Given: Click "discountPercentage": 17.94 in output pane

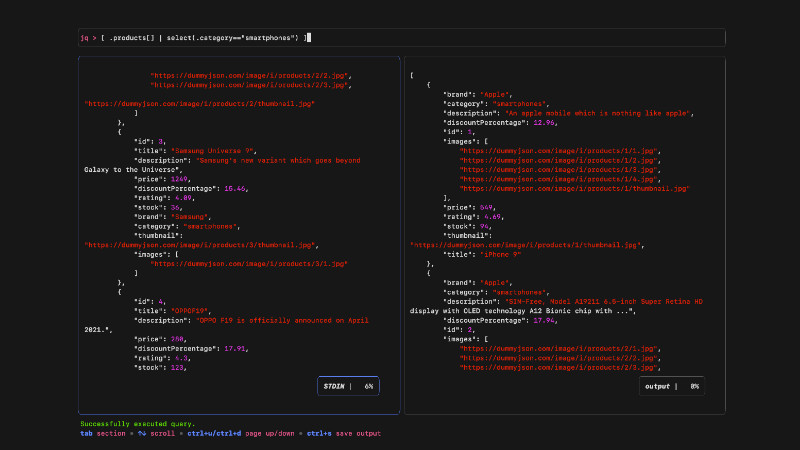Looking at the screenshot, I should point(501,320).
